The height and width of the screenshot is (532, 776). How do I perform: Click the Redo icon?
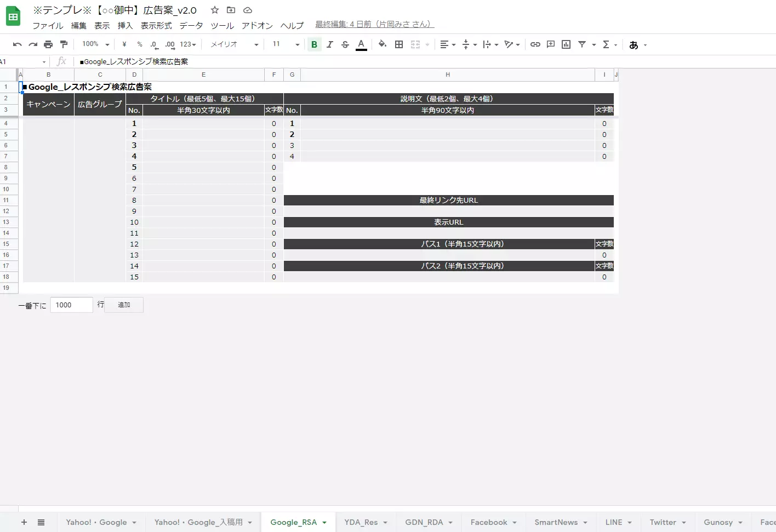[x=33, y=44]
